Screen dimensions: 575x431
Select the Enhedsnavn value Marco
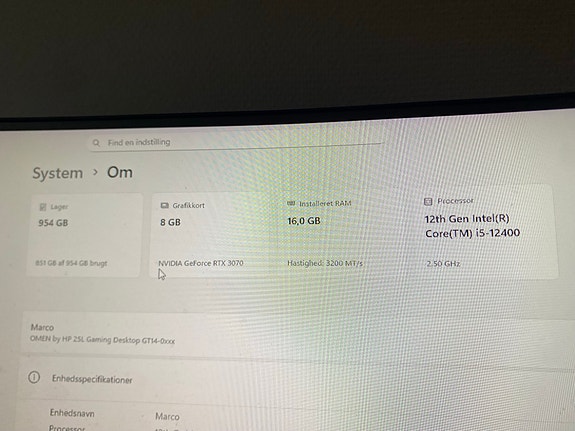tap(167, 416)
